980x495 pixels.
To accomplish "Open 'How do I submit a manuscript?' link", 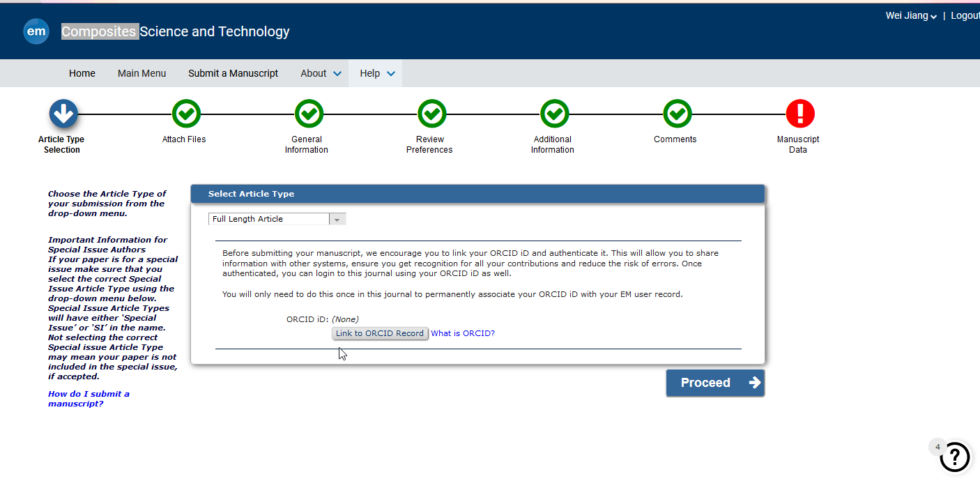I will 89,399.
